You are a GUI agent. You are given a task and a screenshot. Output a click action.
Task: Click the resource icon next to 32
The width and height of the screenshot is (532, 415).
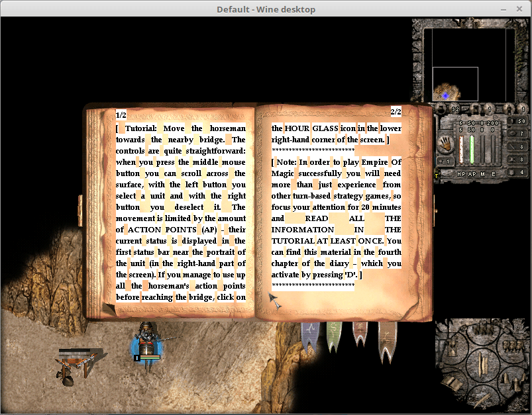pos(441,109)
